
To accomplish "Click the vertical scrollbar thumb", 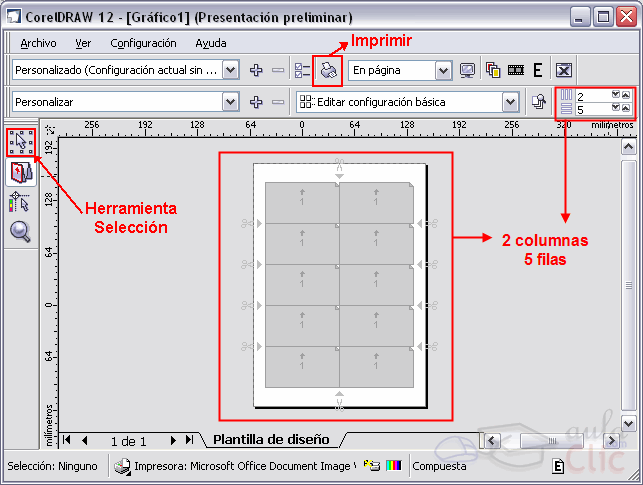I will pyautogui.click(x=628, y=285).
